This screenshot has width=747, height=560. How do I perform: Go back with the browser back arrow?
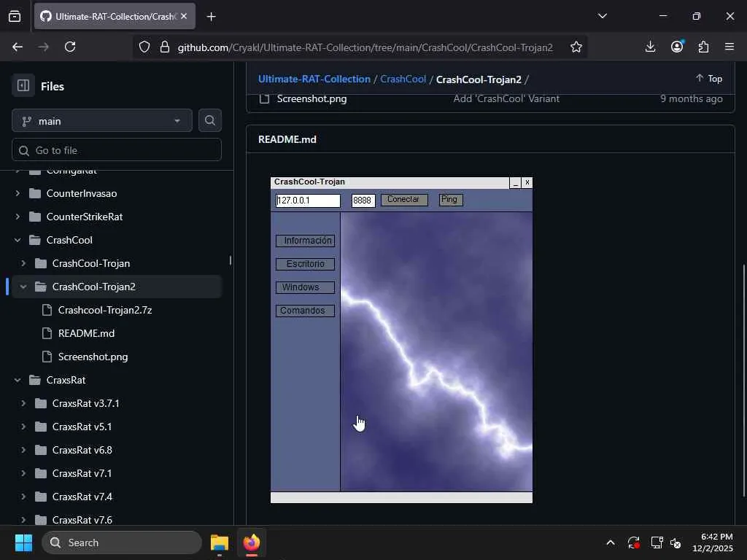[18, 47]
